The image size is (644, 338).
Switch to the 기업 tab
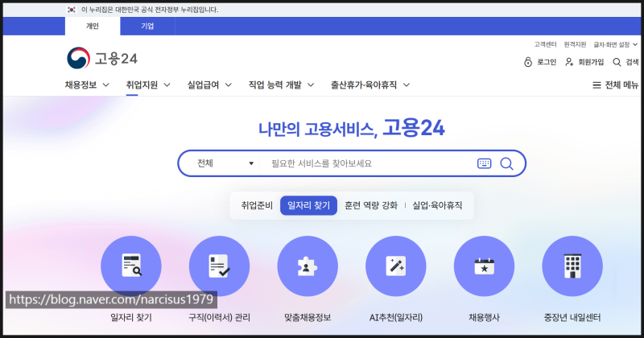147,26
